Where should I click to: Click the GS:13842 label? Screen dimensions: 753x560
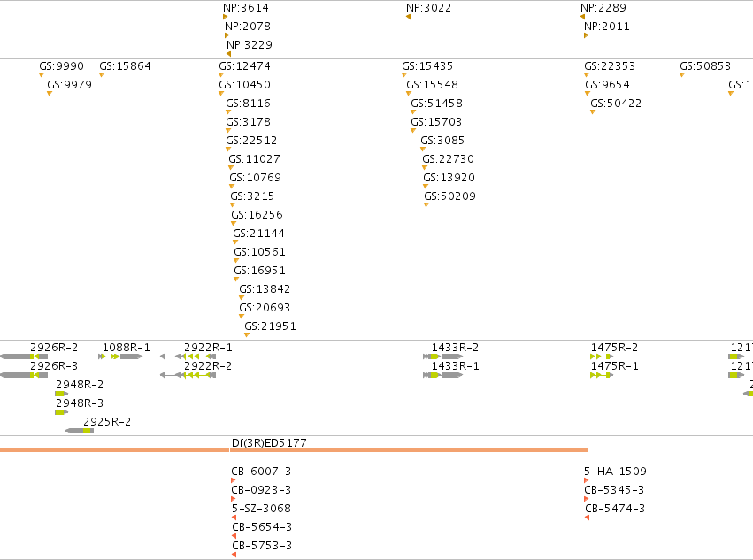(265, 289)
